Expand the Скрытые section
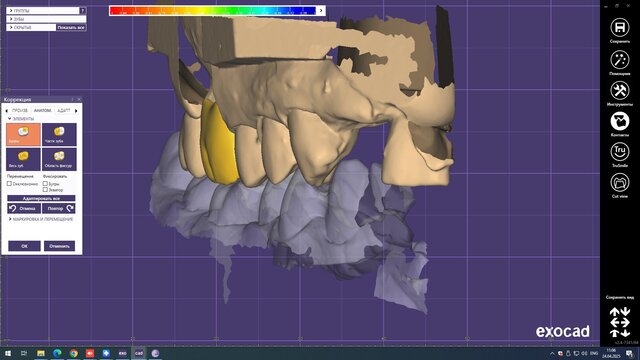640x360 pixels. 11,27
